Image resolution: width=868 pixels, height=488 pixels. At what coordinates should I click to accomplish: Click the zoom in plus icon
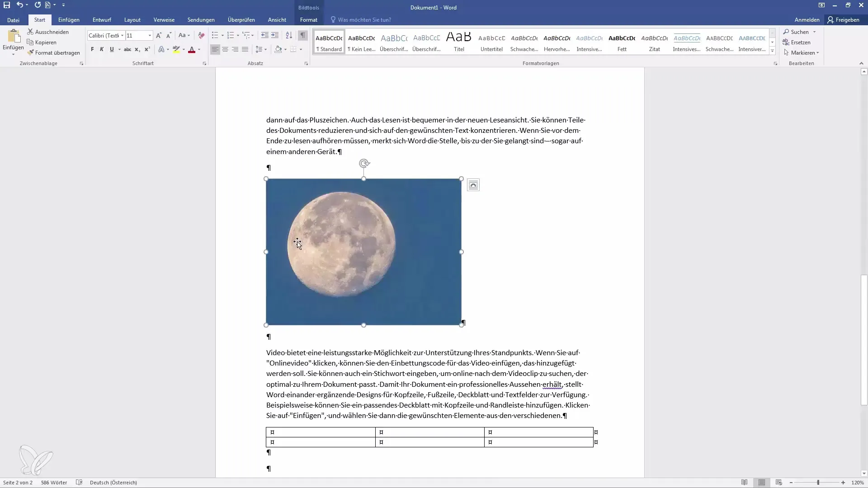tap(843, 483)
